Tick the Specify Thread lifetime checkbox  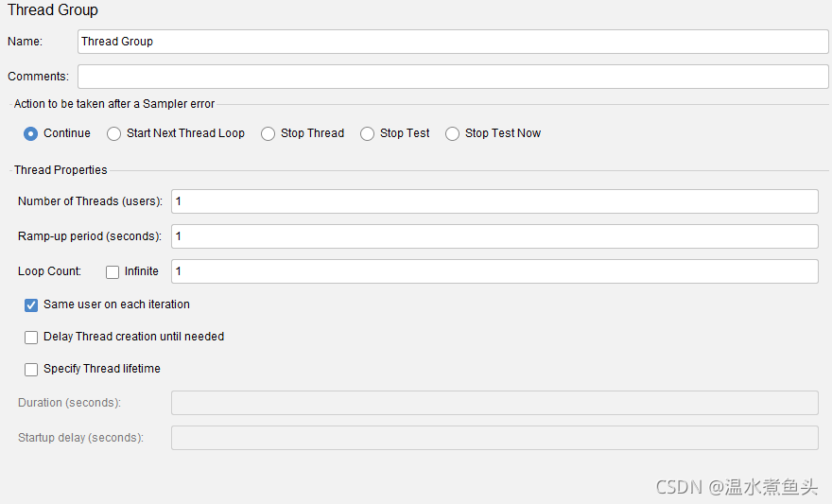tap(31, 370)
